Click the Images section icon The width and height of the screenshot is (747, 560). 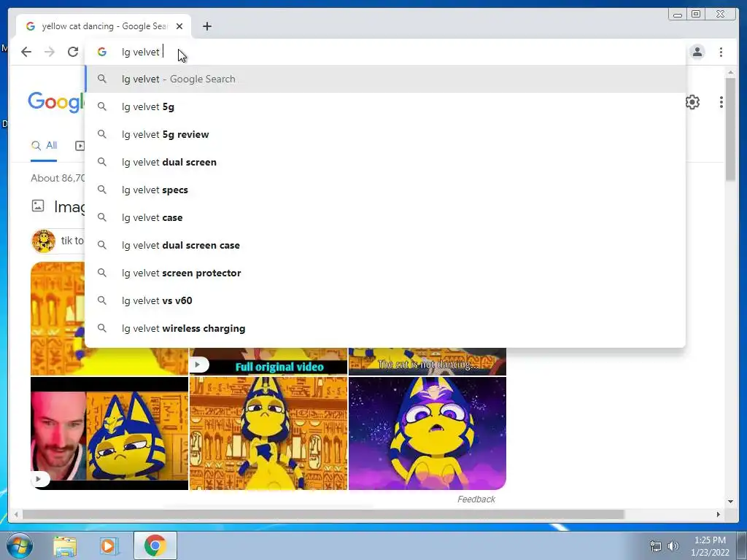point(38,206)
